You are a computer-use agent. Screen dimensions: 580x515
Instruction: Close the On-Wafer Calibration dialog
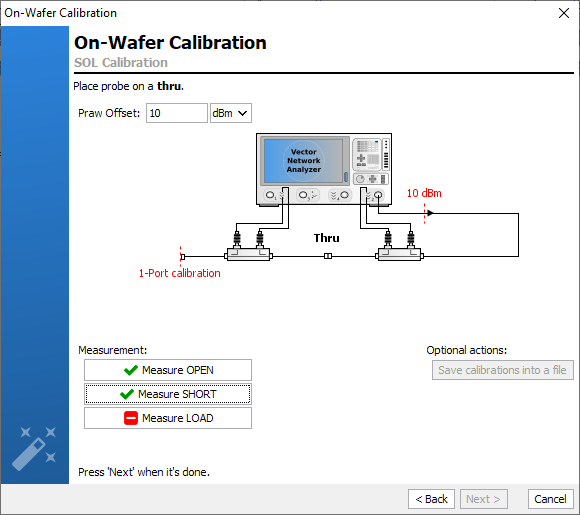tap(564, 13)
